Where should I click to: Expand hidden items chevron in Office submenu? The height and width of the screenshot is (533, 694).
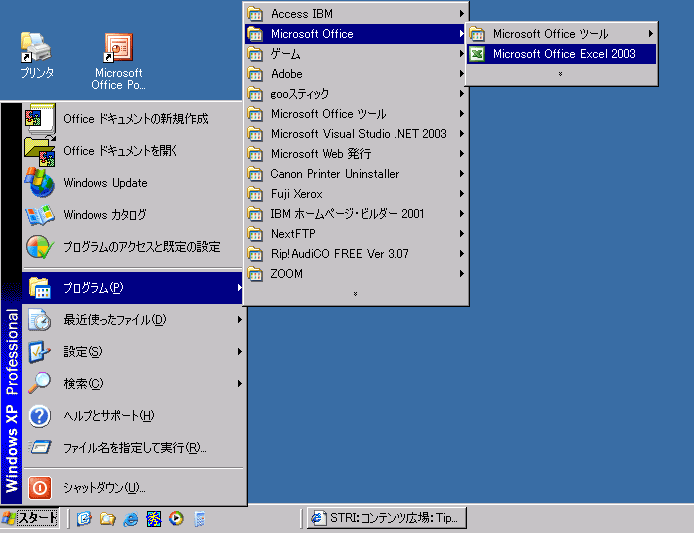point(560,74)
